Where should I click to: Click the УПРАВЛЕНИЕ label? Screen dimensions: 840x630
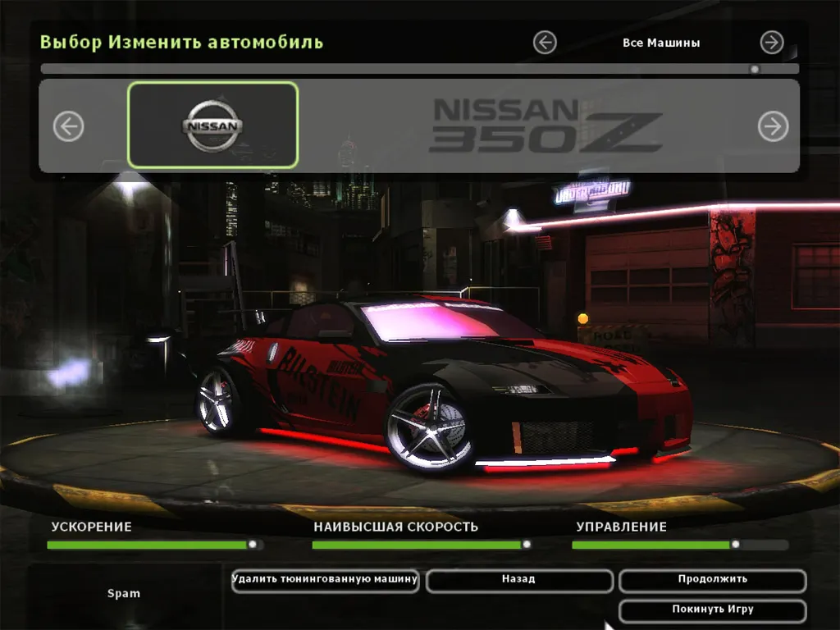(622, 527)
